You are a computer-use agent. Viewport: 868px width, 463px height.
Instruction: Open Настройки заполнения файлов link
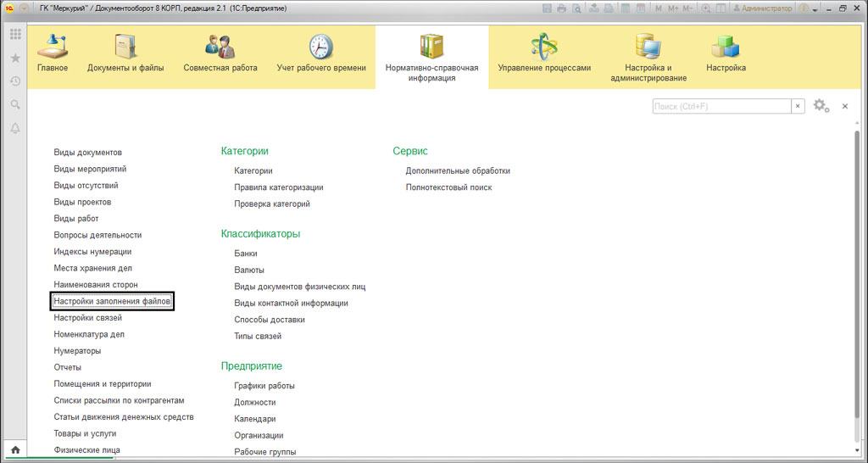[112, 302]
